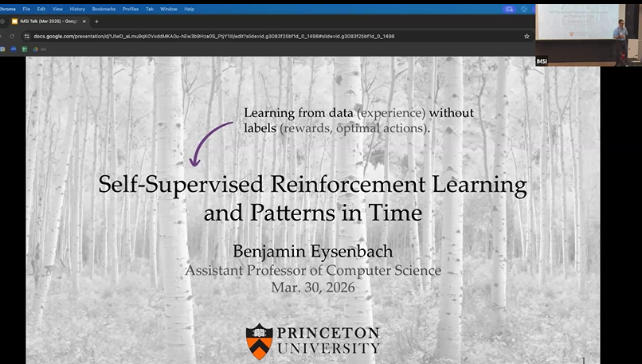The height and width of the screenshot is (364, 642).
Task: Open the Profiles menu
Action: pyautogui.click(x=131, y=9)
